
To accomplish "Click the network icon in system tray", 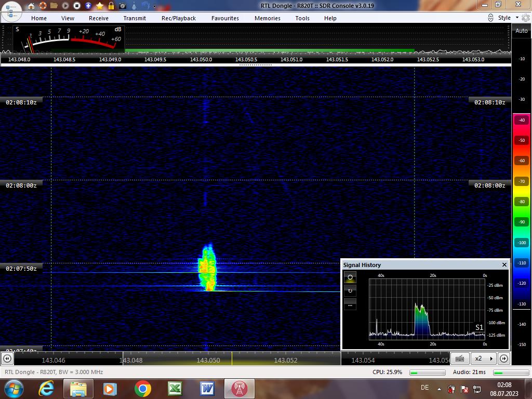I will pos(477,389).
